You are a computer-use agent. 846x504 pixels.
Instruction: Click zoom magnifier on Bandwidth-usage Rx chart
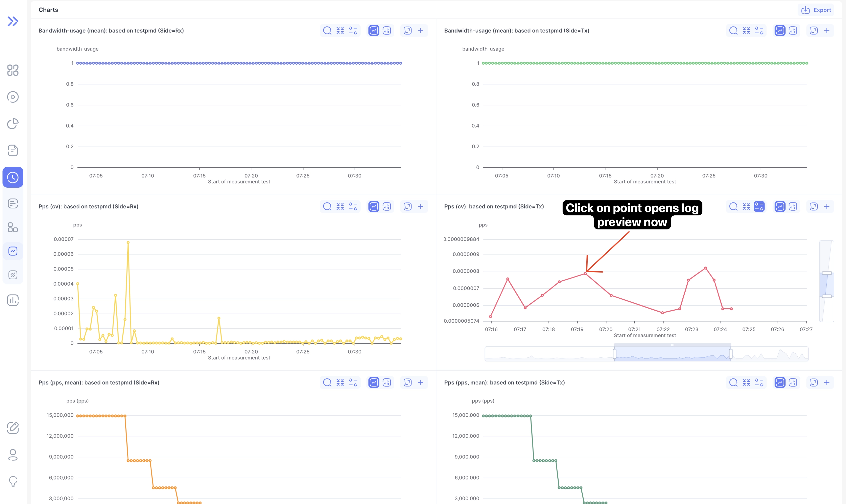click(327, 31)
